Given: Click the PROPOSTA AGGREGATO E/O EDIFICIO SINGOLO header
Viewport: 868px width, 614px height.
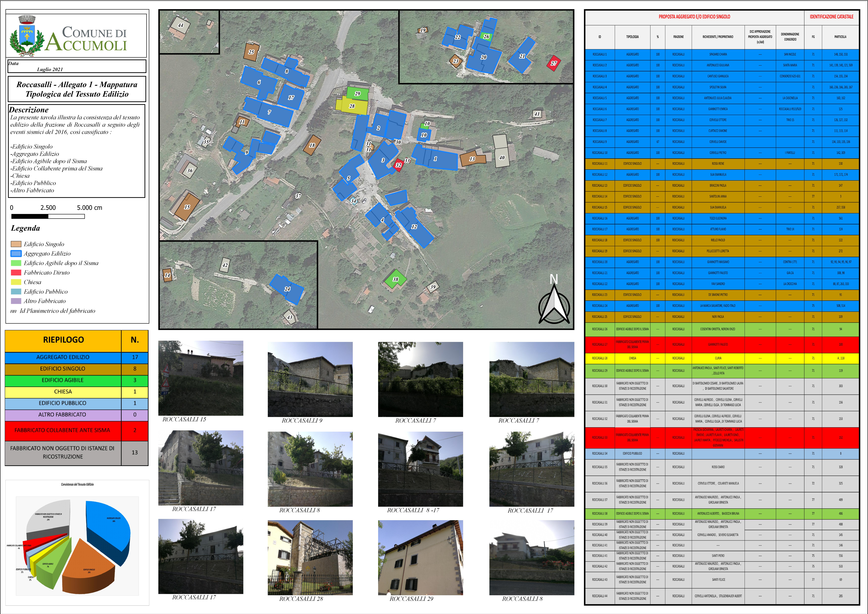Looking at the screenshot, I should pyautogui.click(x=694, y=17).
